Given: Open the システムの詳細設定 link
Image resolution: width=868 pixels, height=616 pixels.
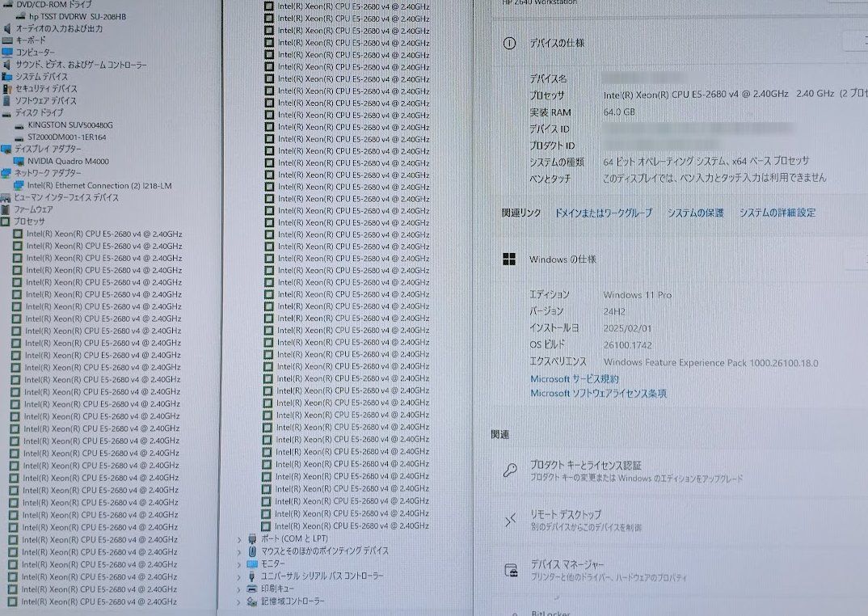Looking at the screenshot, I should click(778, 212).
